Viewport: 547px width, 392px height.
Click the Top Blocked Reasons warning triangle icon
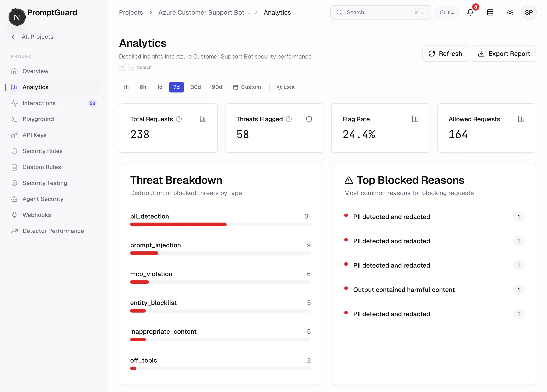click(x=349, y=180)
